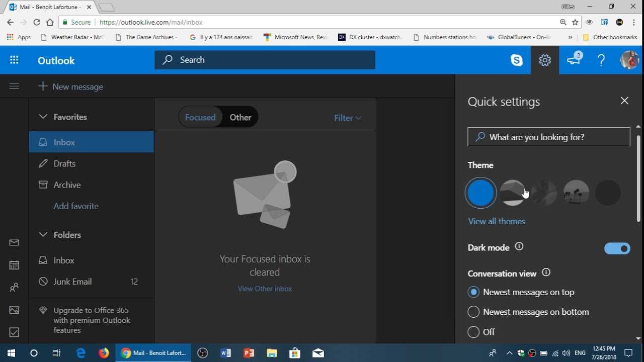Open Other bookmarks folder
644x362 pixels.
click(610, 37)
